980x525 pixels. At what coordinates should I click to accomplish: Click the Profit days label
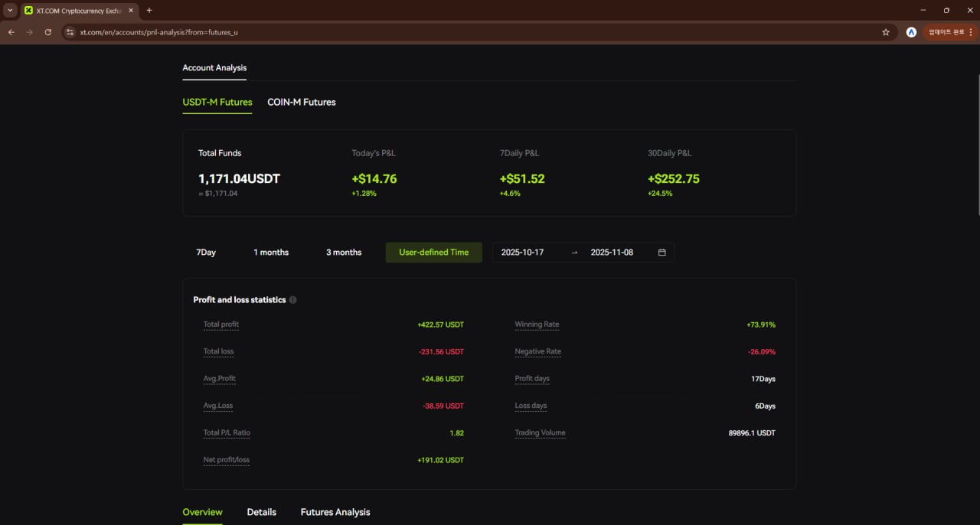532,379
